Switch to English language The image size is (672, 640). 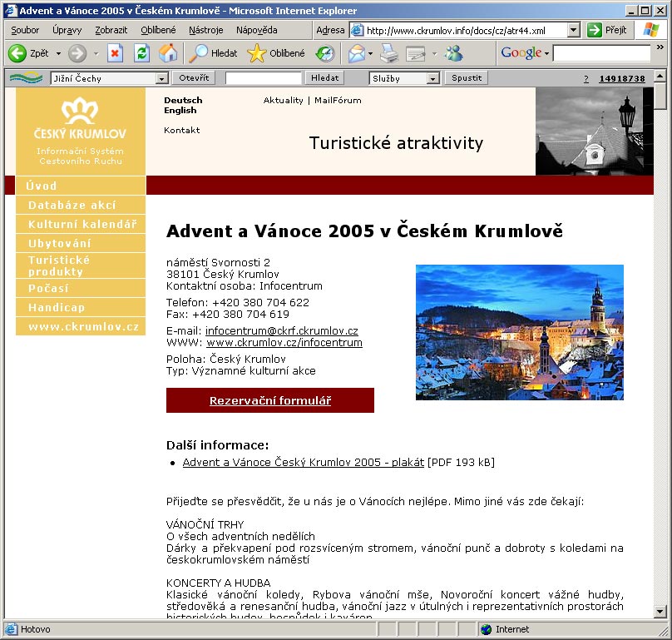[180, 110]
